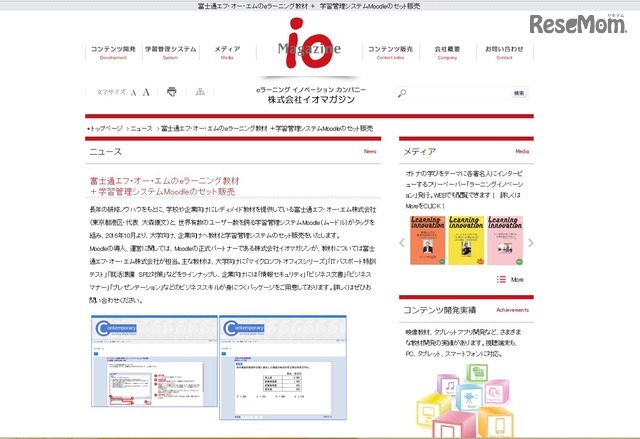
Task: Open the left Contemporary screenshot
Action: 154,361
